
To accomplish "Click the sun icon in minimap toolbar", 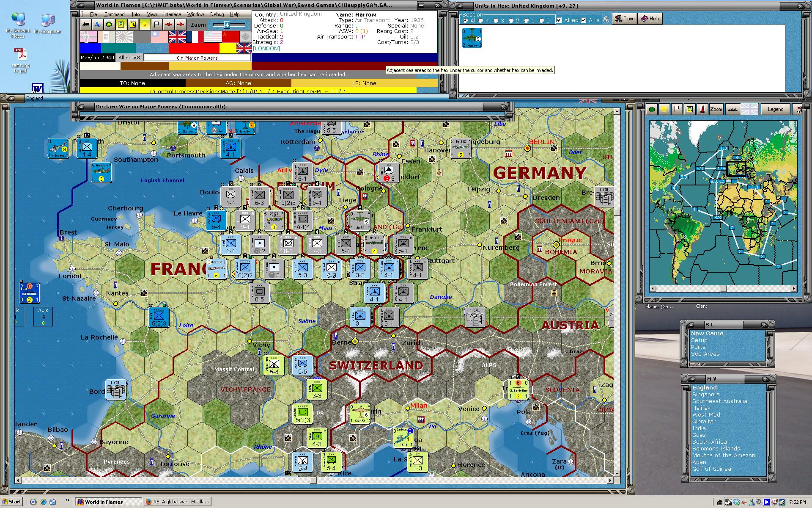I will (x=664, y=109).
